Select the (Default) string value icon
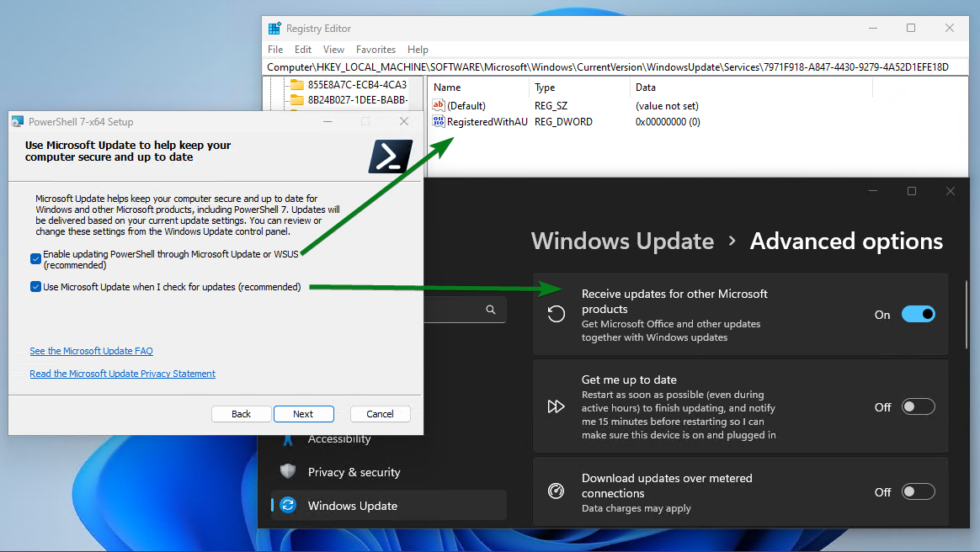The height and width of the screenshot is (552, 980). pyautogui.click(x=438, y=105)
